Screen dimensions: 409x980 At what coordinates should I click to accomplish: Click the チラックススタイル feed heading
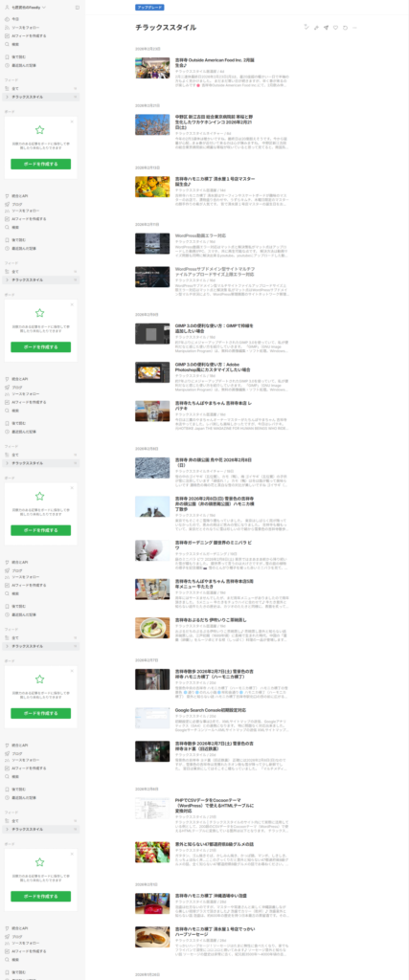[x=166, y=28]
